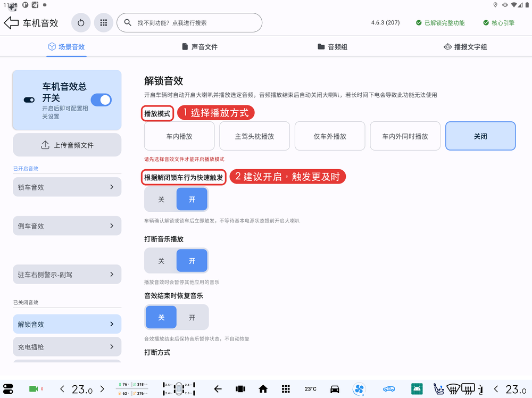
Task: Click the battery range info widget
Action: (132, 389)
